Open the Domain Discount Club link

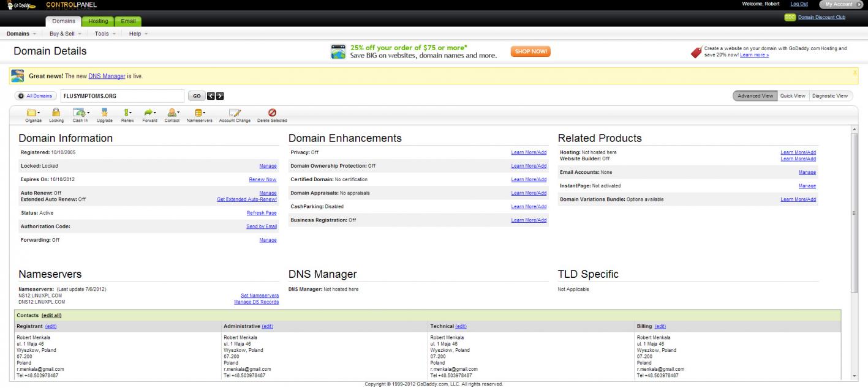point(821,17)
